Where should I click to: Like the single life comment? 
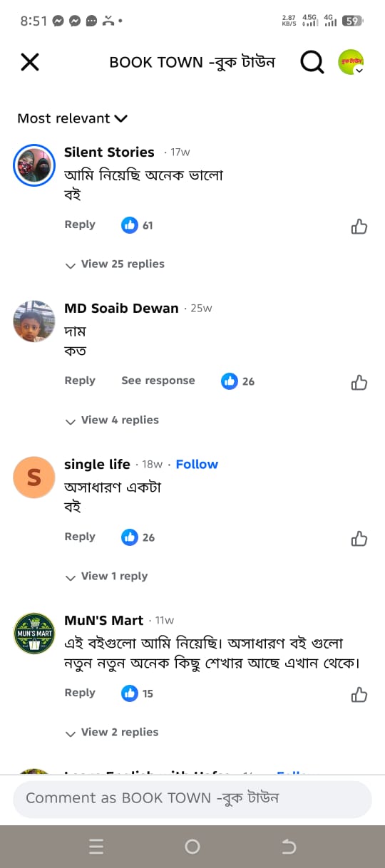pos(359,539)
